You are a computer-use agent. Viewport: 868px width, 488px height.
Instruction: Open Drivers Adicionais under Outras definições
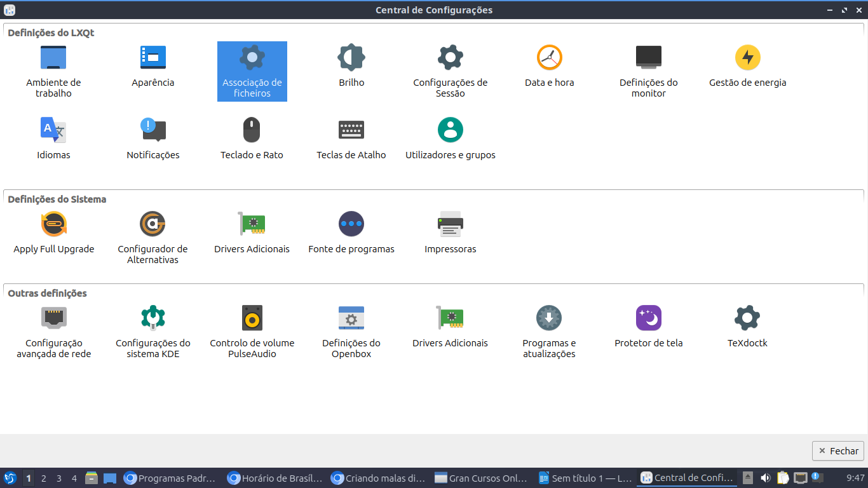tap(451, 327)
